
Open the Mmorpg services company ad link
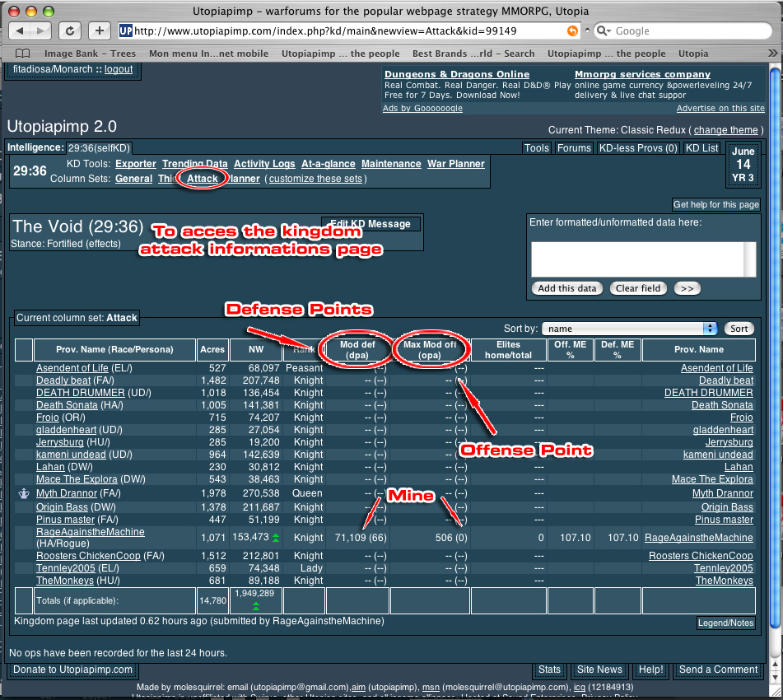[x=642, y=74]
